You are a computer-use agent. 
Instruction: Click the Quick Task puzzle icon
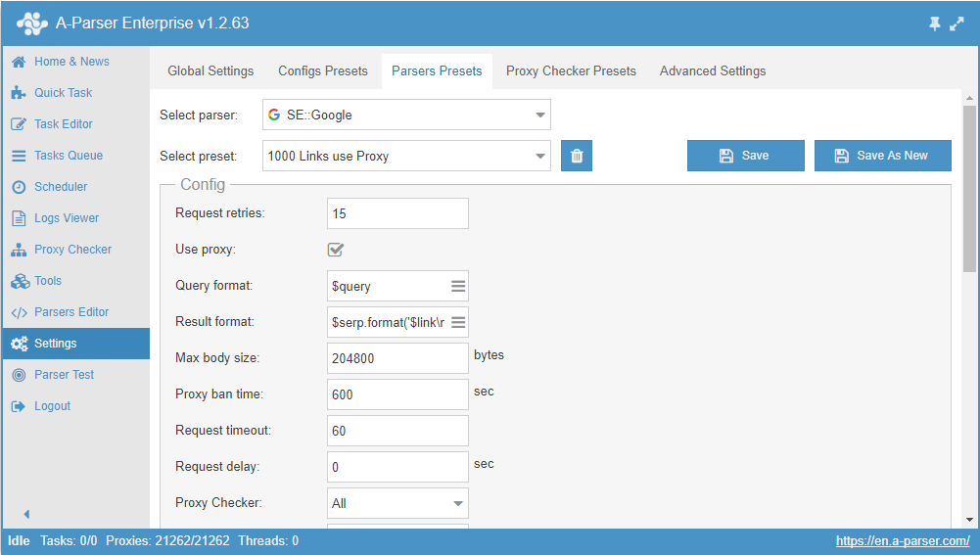[19, 93]
